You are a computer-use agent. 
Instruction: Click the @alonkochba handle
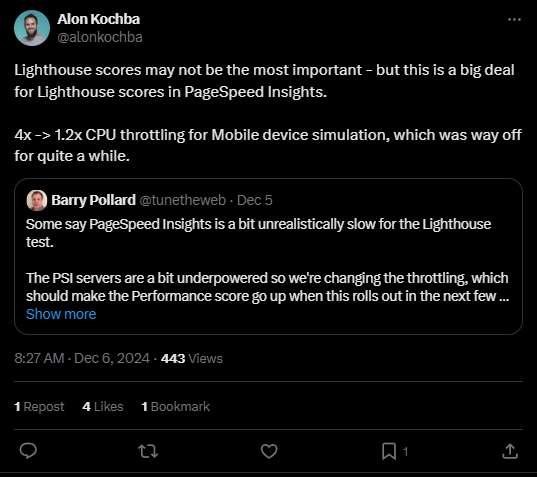point(100,37)
